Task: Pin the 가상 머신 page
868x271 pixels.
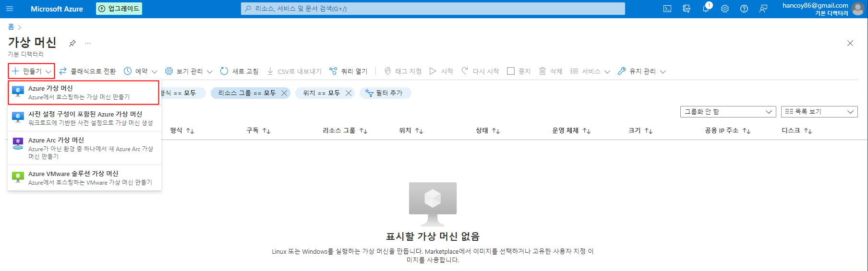Action: pos(72,43)
